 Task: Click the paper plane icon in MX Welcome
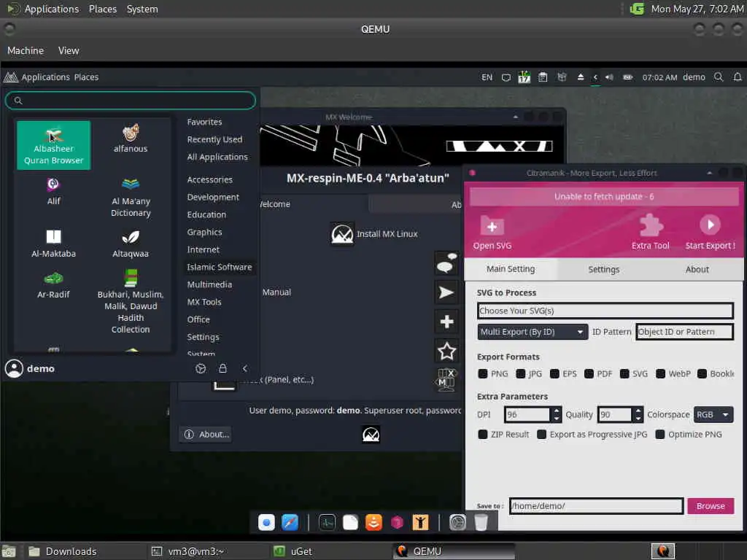[446, 292]
